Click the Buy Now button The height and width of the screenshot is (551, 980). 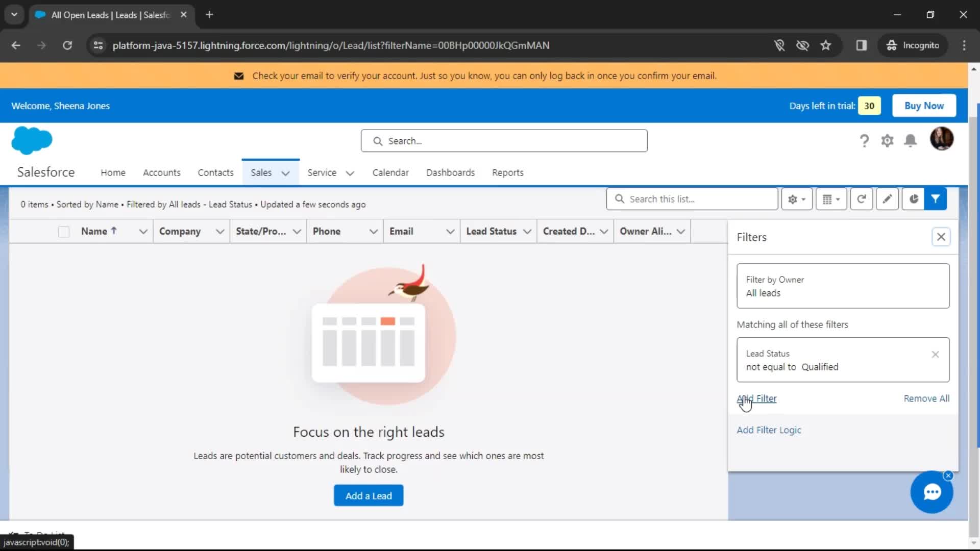924,106
